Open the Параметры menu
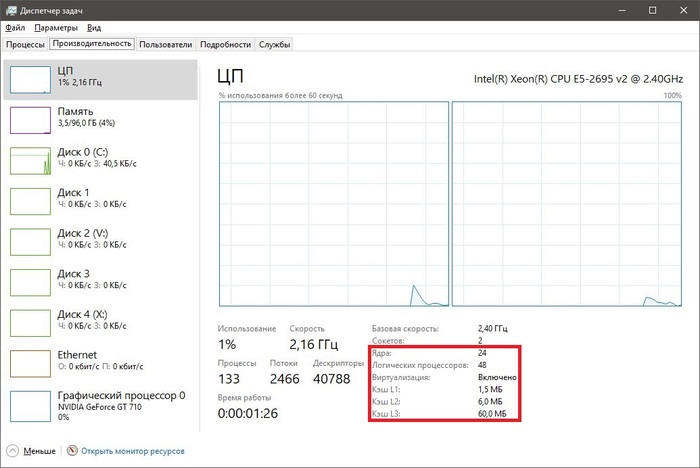700x468 pixels. point(56,28)
